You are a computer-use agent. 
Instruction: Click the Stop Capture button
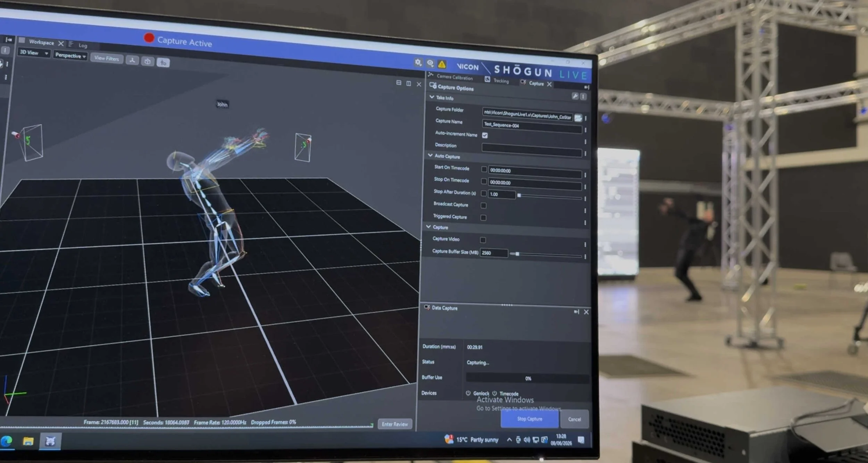click(x=529, y=419)
